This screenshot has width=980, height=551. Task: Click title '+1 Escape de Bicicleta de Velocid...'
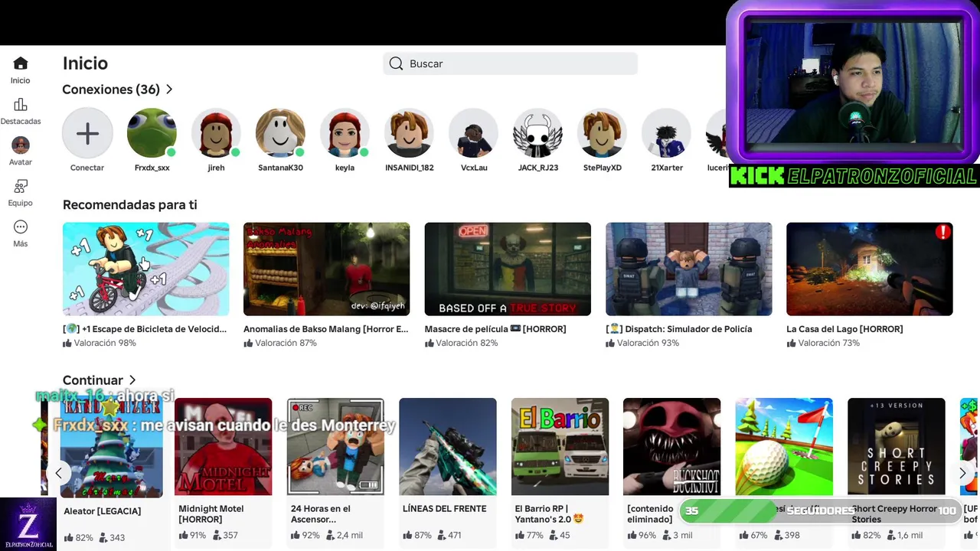145,329
